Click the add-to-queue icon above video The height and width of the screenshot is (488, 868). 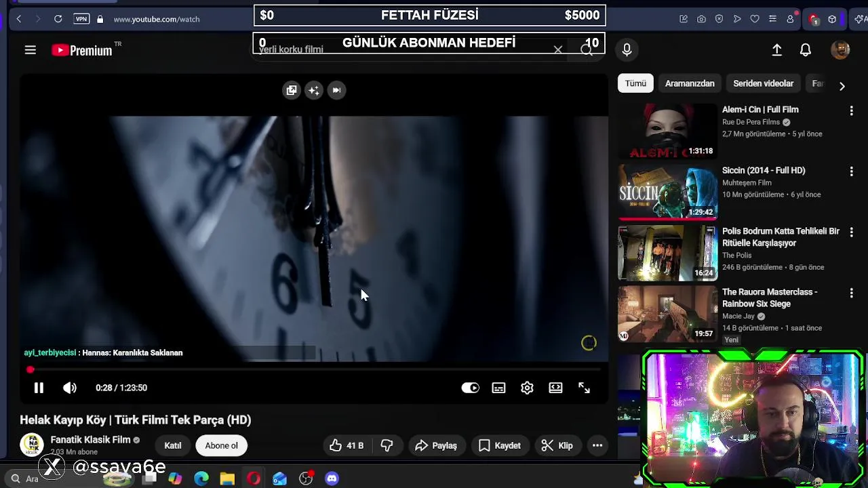click(x=292, y=90)
